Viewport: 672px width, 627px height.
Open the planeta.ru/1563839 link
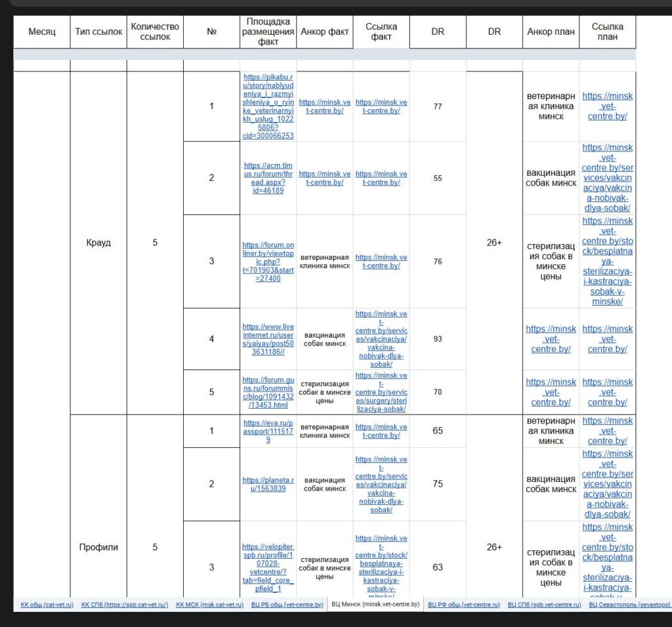tap(268, 485)
